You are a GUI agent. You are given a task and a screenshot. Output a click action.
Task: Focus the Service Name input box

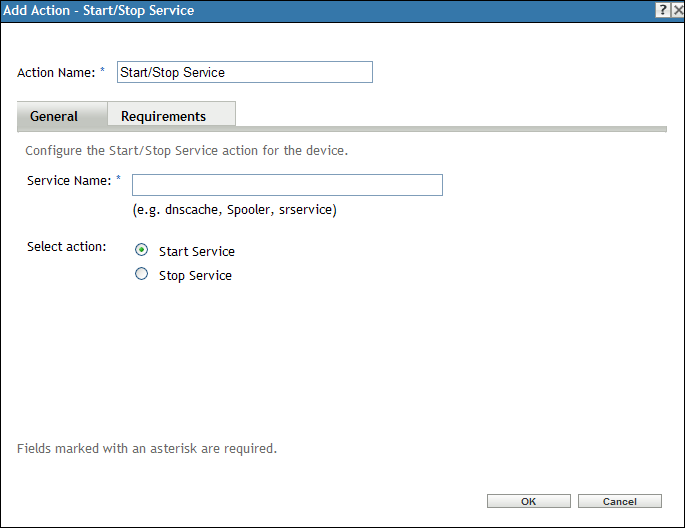click(287, 185)
